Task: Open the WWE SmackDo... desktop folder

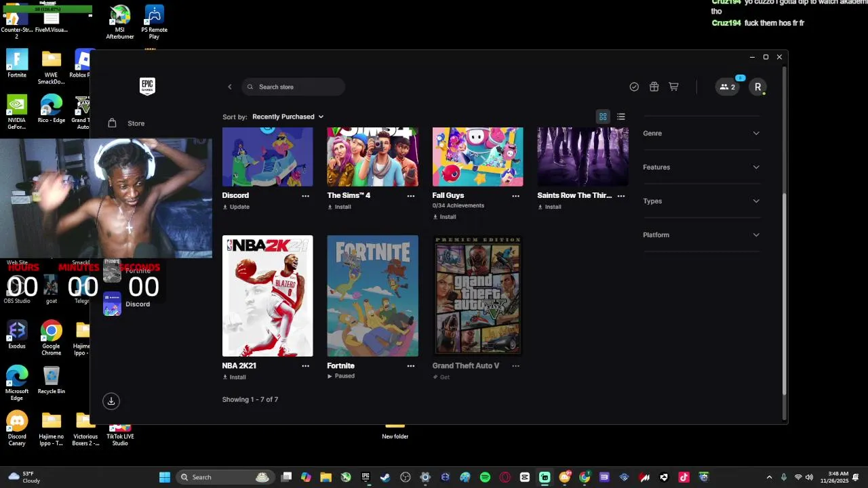Action: coord(51,68)
